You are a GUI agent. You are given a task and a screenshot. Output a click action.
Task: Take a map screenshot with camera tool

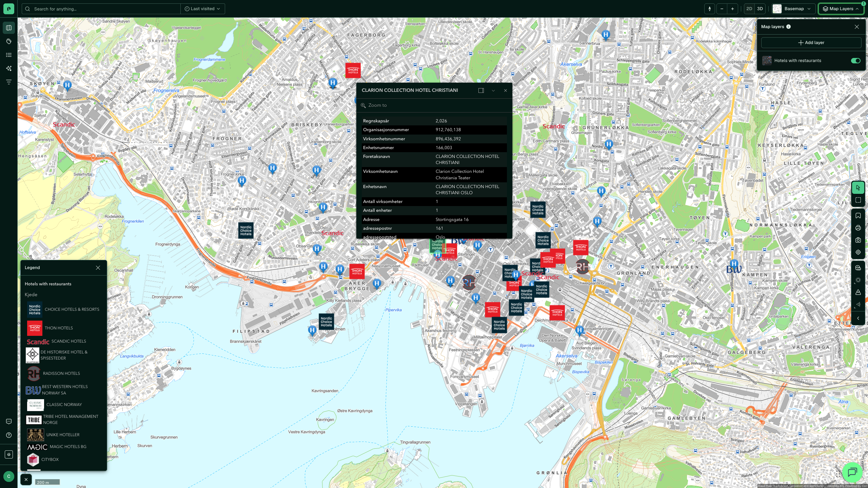pos(858,240)
